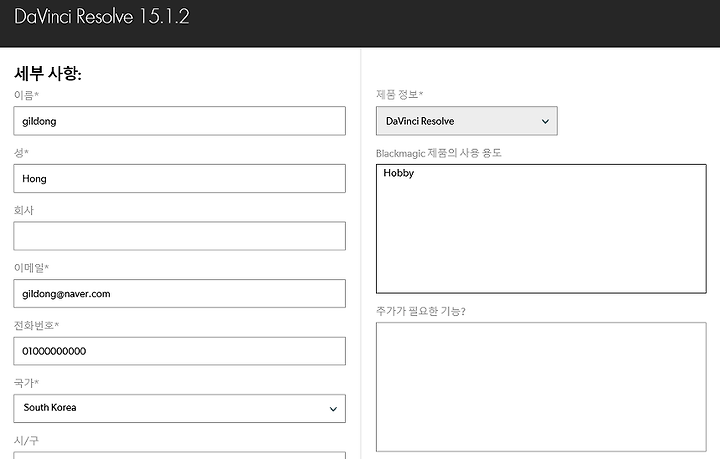Open the DaVinci Resolve product dropdown
Screen dimensions: 720x459
point(467,121)
